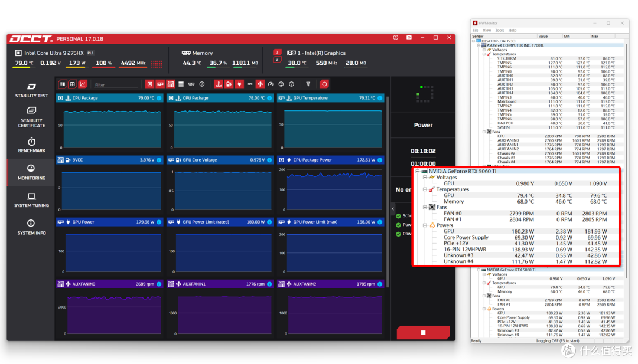Collapse the OCCT test side panel chevron

[393, 209]
